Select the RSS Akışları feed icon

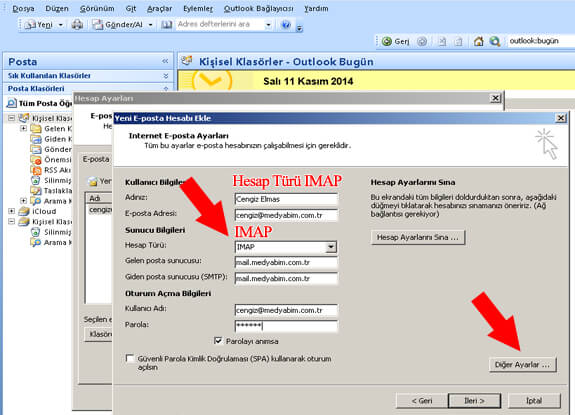point(36,170)
